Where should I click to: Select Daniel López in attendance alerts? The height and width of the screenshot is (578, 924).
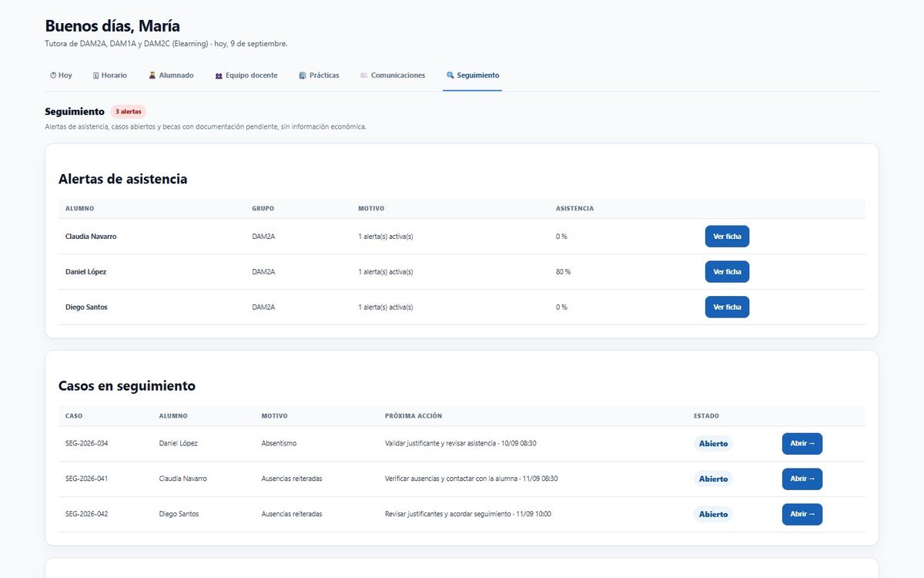click(86, 272)
